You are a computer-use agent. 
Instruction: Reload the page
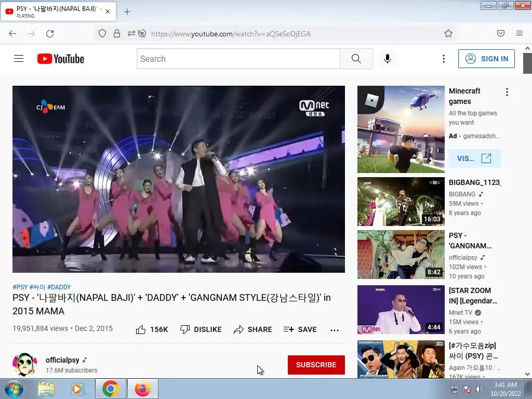coord(50,34)
